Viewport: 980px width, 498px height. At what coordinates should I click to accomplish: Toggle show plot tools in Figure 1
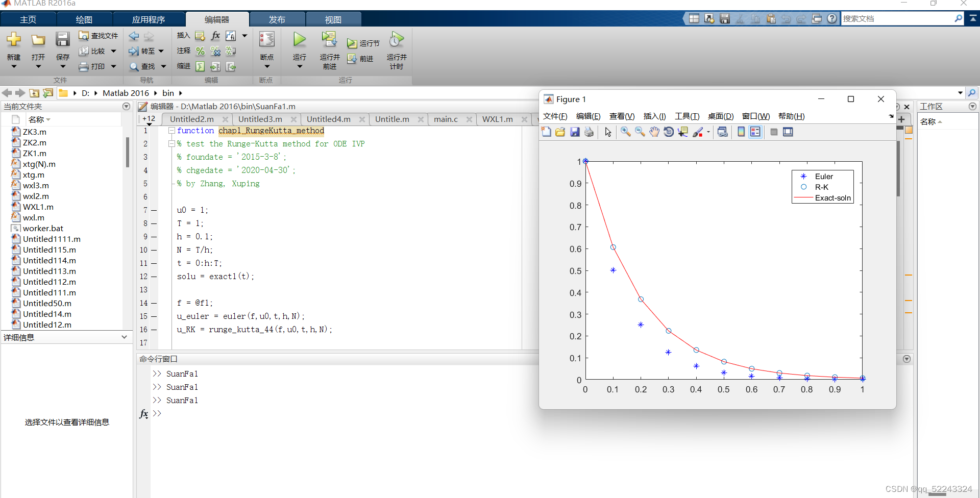[788, 132]
